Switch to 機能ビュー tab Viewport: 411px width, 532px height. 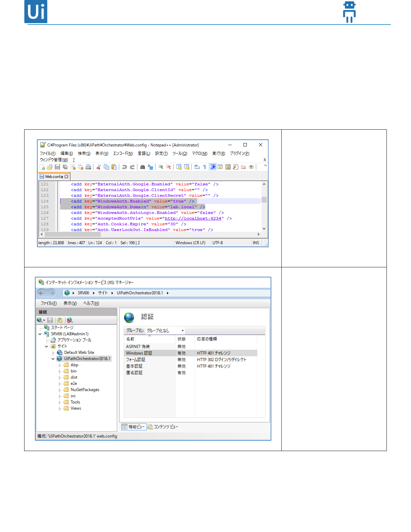pos(134,427)
